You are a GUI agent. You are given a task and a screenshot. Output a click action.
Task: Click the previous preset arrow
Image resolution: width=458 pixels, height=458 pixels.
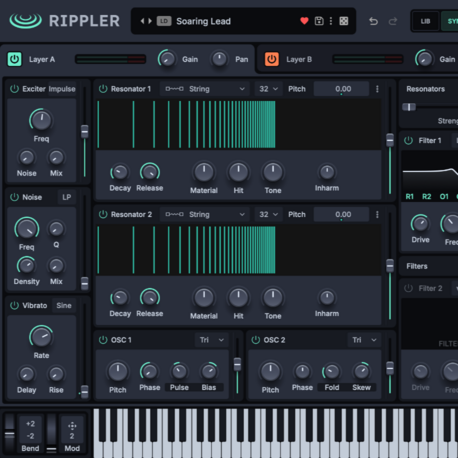pyautogui.click(x=142, y=21)
